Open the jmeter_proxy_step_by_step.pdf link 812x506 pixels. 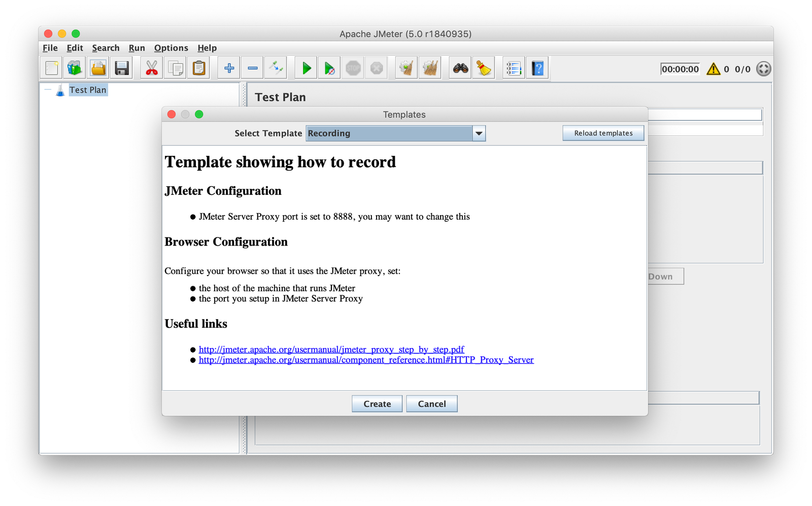[331, 350]
